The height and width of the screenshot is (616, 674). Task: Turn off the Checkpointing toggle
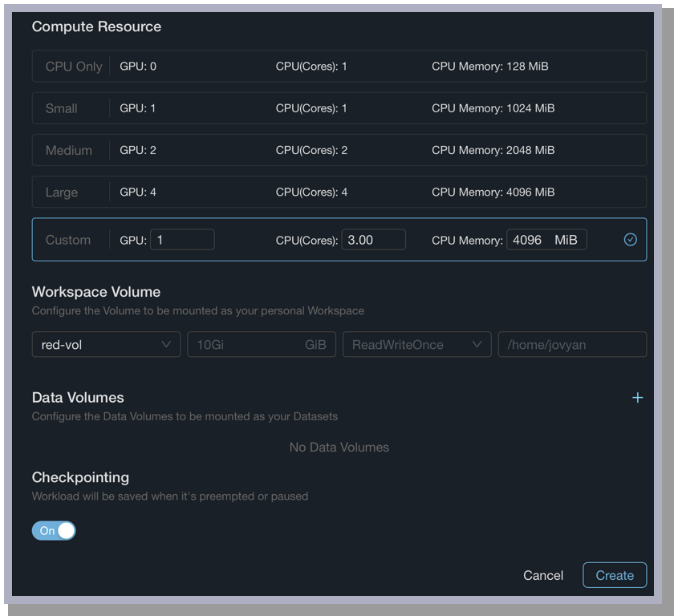tap(54, 531)
